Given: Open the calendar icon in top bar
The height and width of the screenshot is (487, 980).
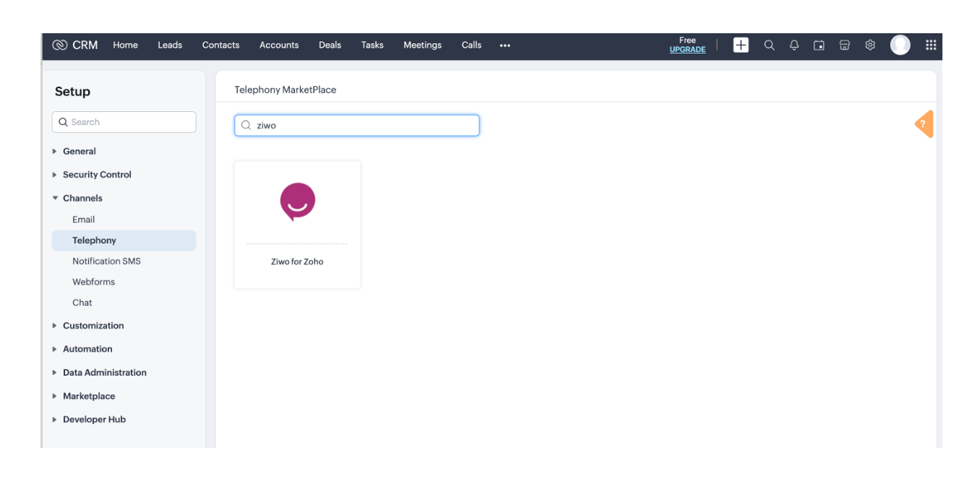Looking at the screenshot, I should tap(819, 45).
